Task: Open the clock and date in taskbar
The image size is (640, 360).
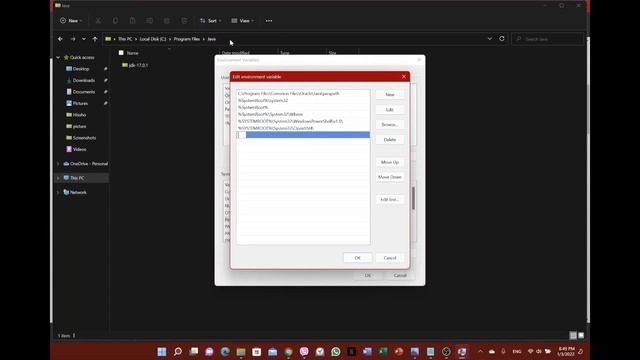Action: [566, 351]
